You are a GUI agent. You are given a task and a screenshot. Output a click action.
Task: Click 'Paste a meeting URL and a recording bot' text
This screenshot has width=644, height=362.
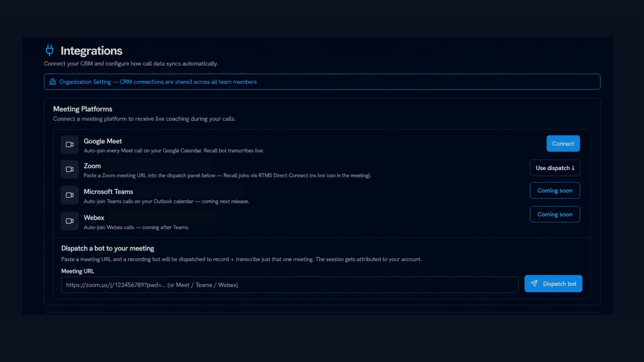[x=241, y=259]
